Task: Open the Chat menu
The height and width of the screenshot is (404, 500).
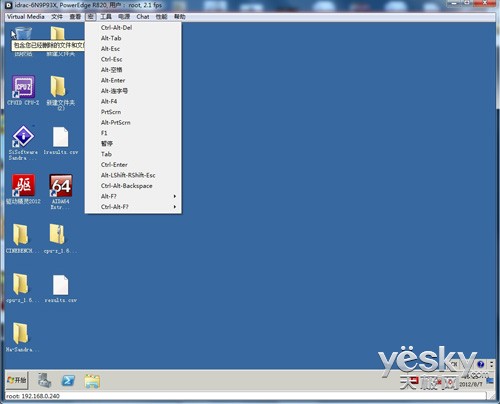Action: pos(143,17)
